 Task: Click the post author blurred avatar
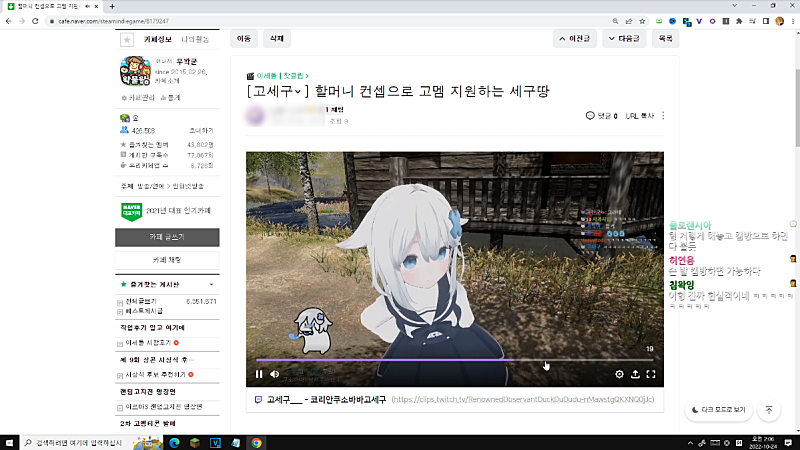pyautogui.click(x=256, y=115)
